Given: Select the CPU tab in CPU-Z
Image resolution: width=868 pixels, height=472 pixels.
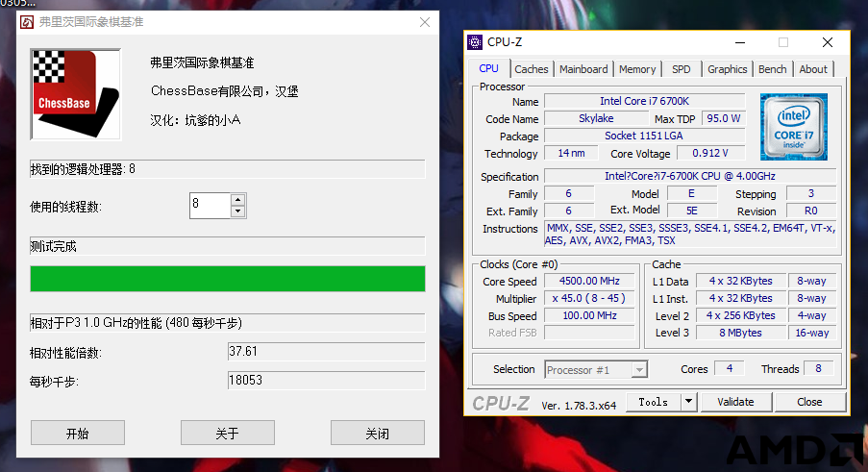Looking at the screenshot, I should tap(489, 68).
